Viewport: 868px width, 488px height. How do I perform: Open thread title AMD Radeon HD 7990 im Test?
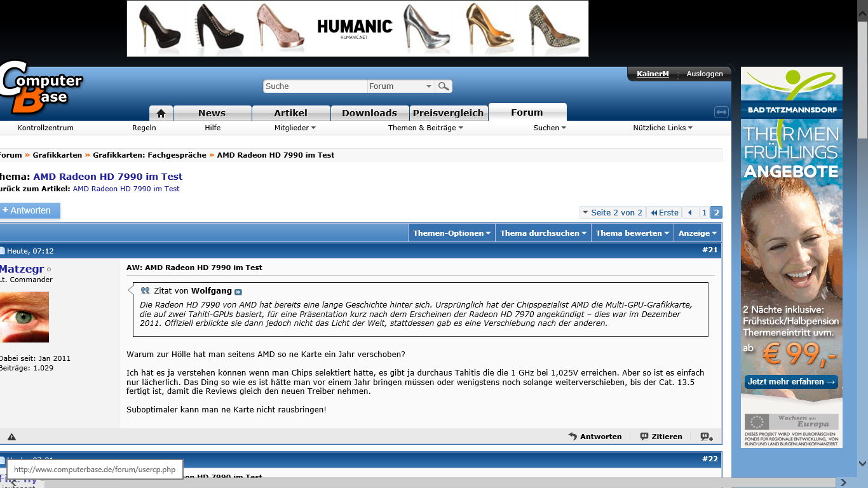(x=108, y=177)
